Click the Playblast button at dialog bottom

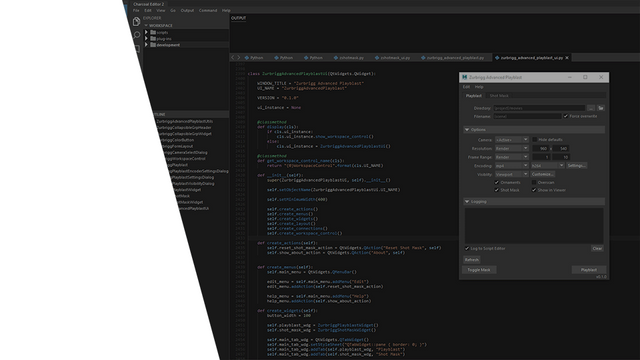point(589,270)
